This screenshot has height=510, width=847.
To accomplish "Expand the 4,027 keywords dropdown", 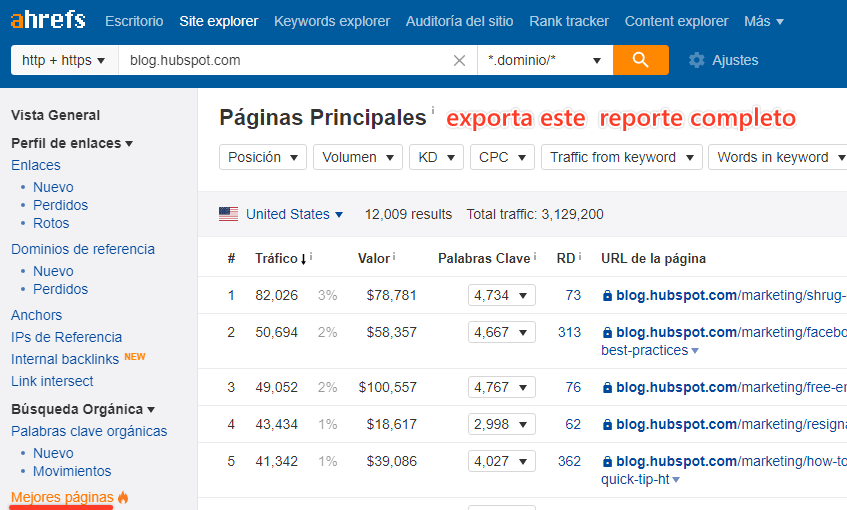I will click(x=502, y=461).
